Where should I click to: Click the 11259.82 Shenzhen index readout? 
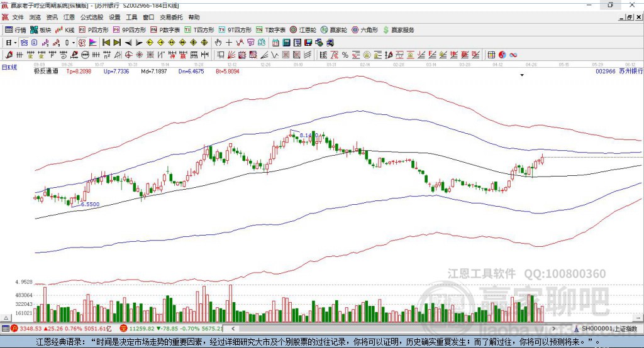142,329
